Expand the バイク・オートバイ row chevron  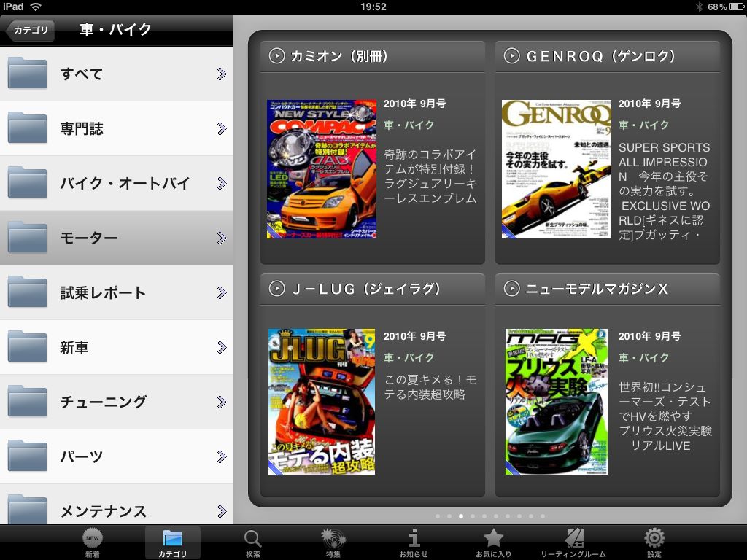point(222,183)
